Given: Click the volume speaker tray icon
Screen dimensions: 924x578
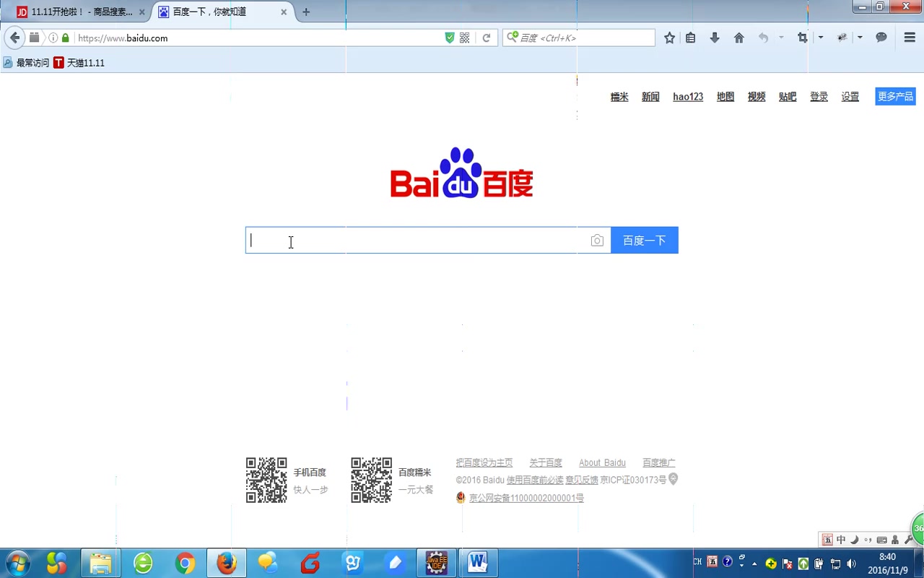Looking at the screenshot, I should [x=851, y=564].
